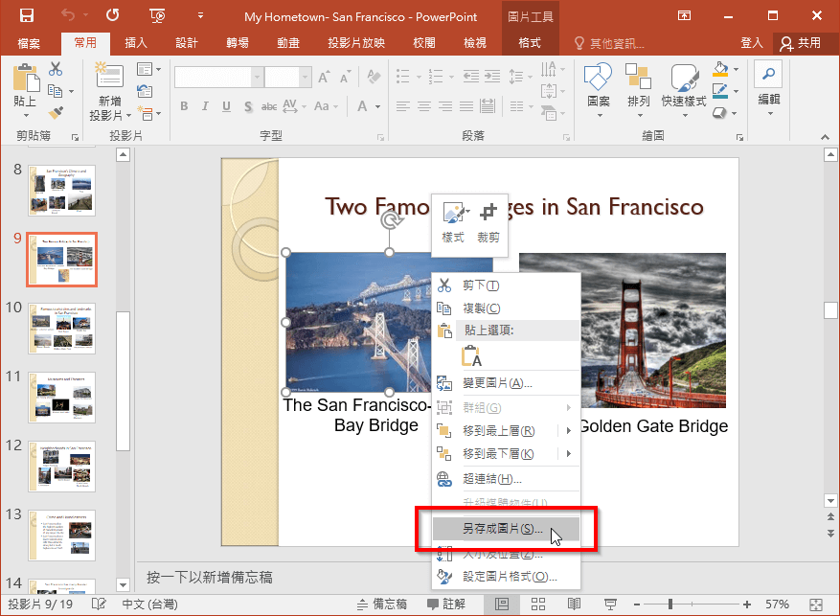Open the picture Style (樣式) gallery button
Viewport: 840px width, 616px height.
click(x=453, y=220)
